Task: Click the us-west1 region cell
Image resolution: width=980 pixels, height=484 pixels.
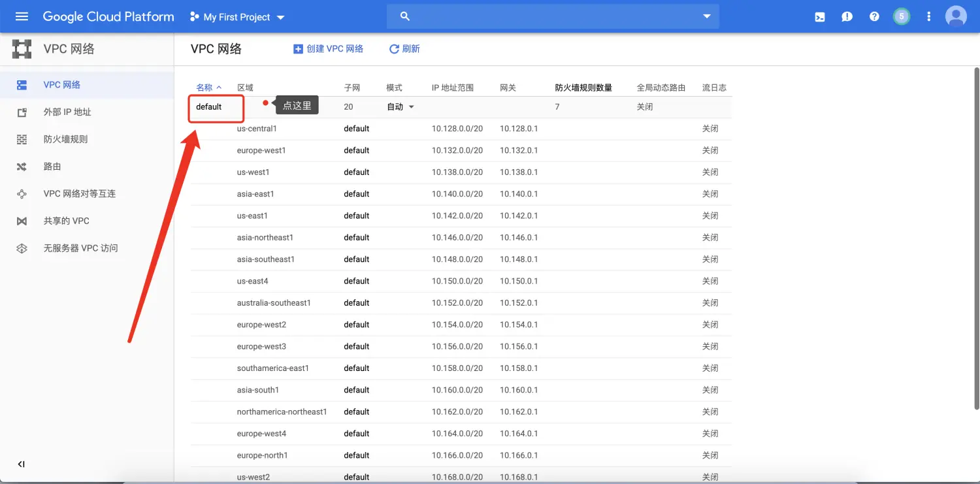Action: pos(253,172)
